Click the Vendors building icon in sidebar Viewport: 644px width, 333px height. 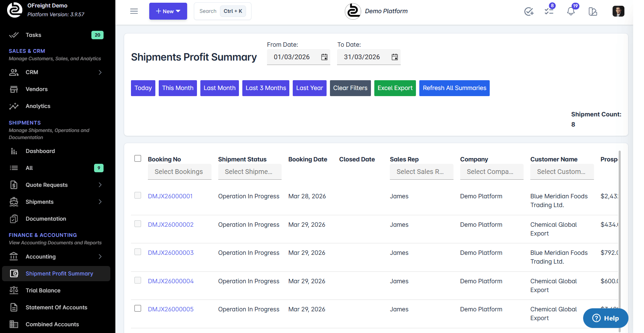(x=14, y=89)
